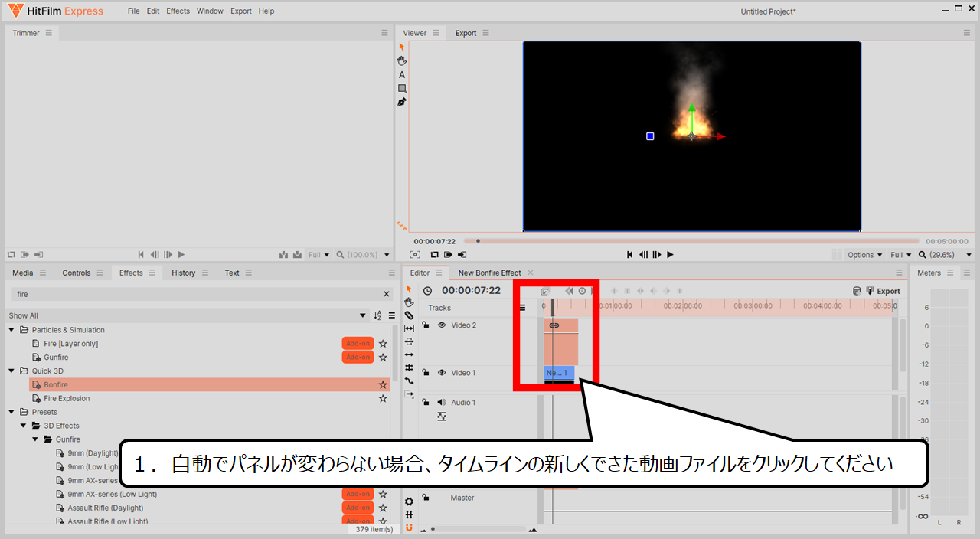Jump to start in the Viewer playback
This screenshot has height=539, width=980.
[x=629, y=255]
